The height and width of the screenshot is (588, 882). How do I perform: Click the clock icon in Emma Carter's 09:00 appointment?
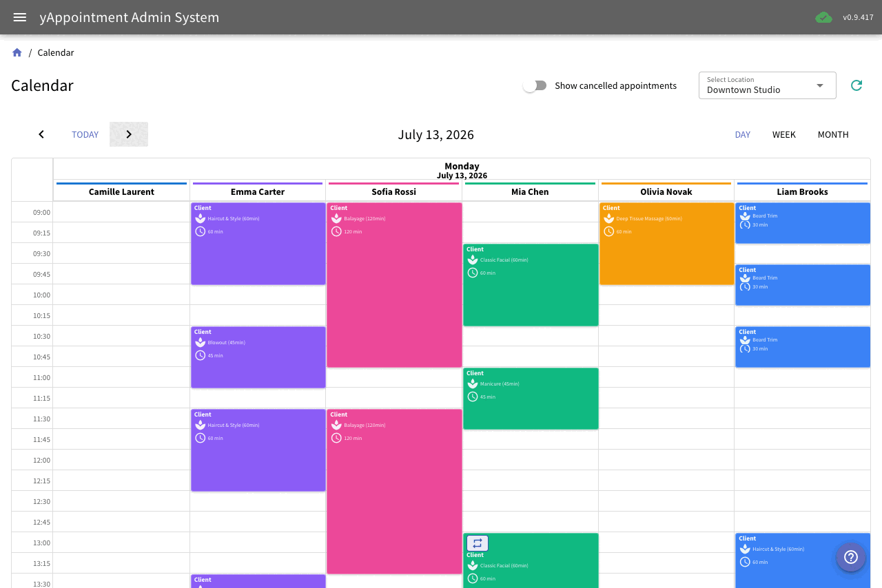[201, 231]
